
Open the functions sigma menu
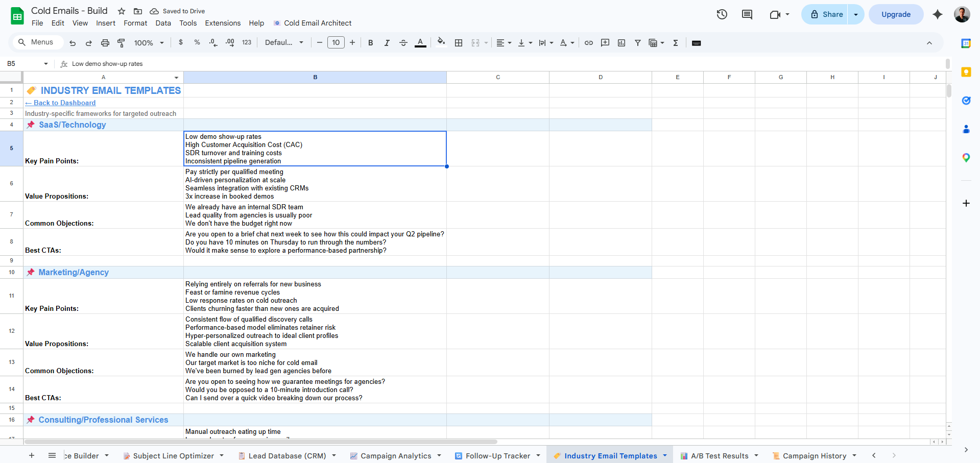point(676,43)
